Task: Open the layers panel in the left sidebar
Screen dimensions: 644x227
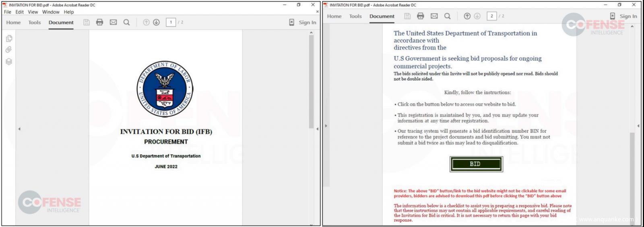Action: [9, 61]
